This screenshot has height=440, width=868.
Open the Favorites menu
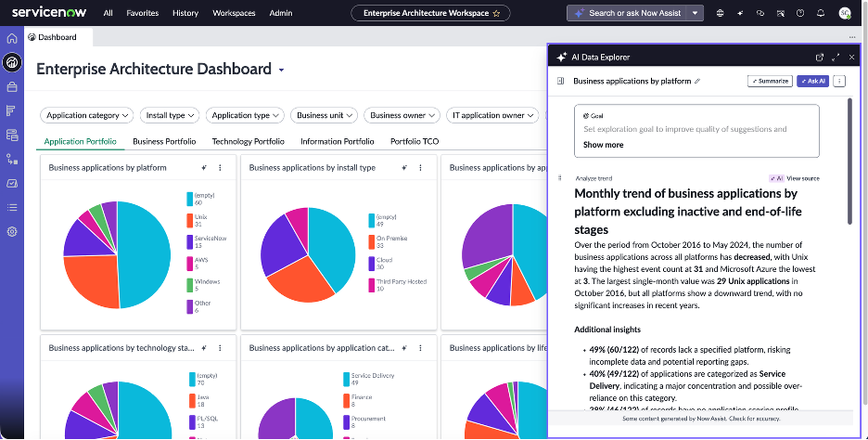click(x=142, y=13)
